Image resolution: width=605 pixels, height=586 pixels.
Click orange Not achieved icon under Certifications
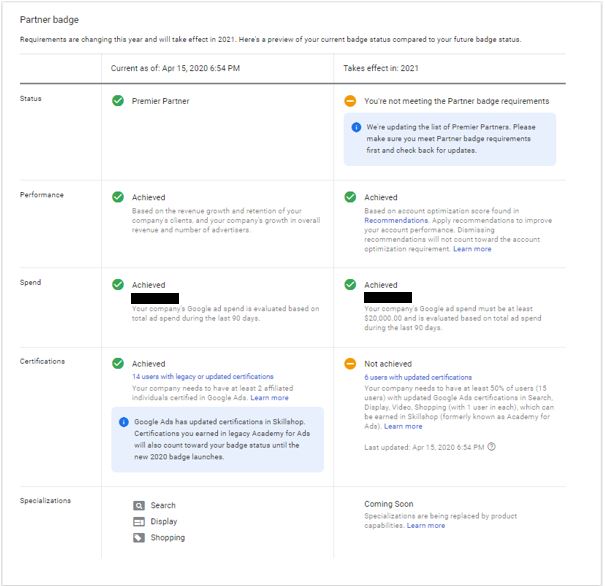coord(350,364)
